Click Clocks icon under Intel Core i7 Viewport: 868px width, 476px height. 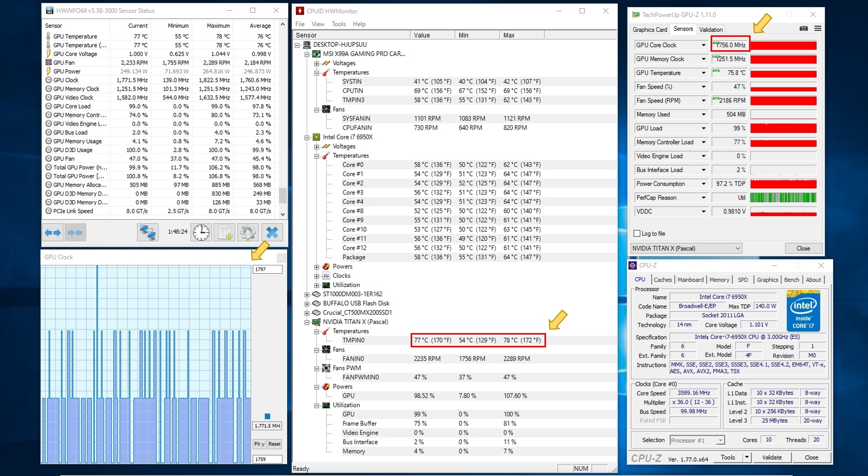coord(326,276)
